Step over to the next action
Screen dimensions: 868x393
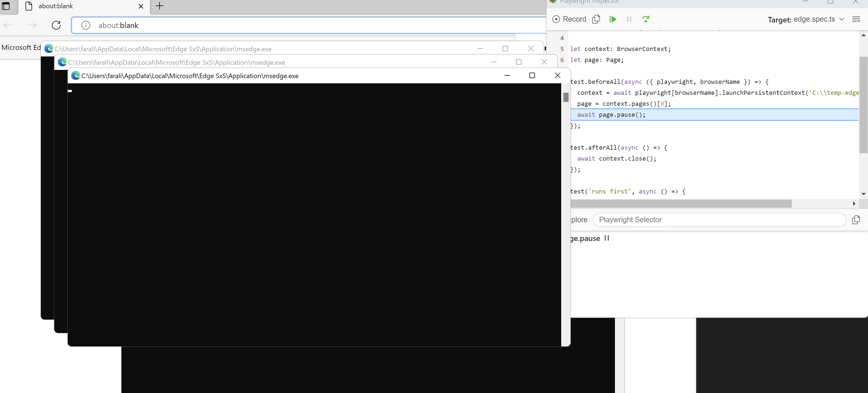pyautogui.click(x=646, y=19)
